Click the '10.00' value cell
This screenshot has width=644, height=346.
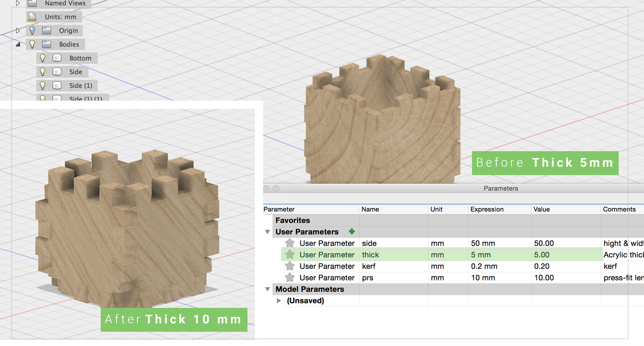(566, 278)
